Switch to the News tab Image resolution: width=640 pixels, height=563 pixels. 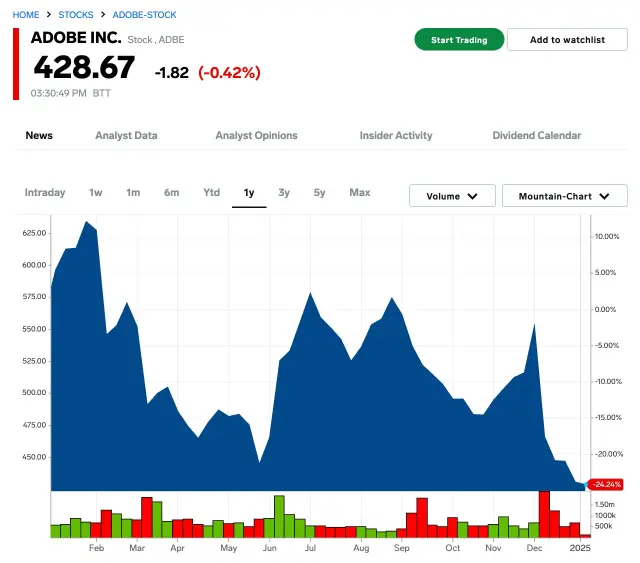coord(39,136)
